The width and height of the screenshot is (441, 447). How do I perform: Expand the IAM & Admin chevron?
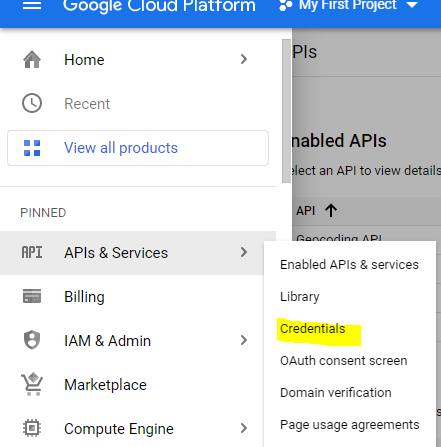[x=244, y=340]
